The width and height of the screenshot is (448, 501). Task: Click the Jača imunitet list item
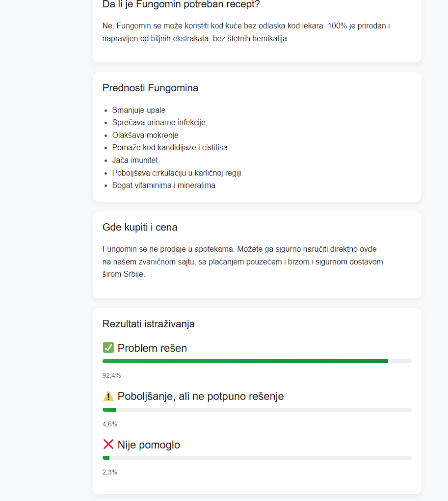tap(135, 160)
